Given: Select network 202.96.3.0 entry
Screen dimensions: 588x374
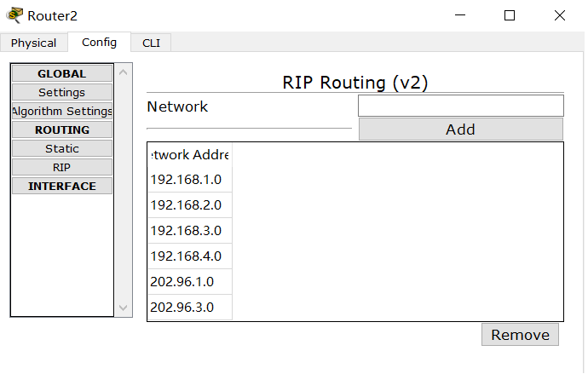Looking at the screenshot, I should click(190, 307).
